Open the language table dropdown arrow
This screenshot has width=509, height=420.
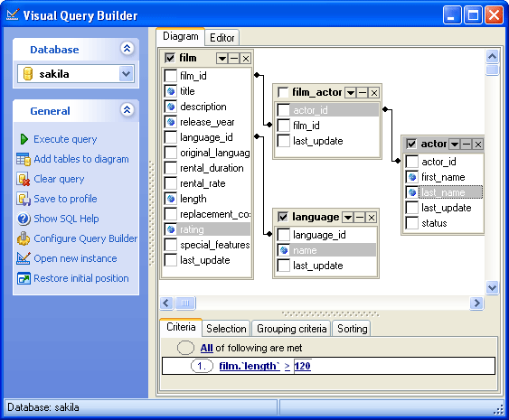pyautogui.click(x=348, y=218)
